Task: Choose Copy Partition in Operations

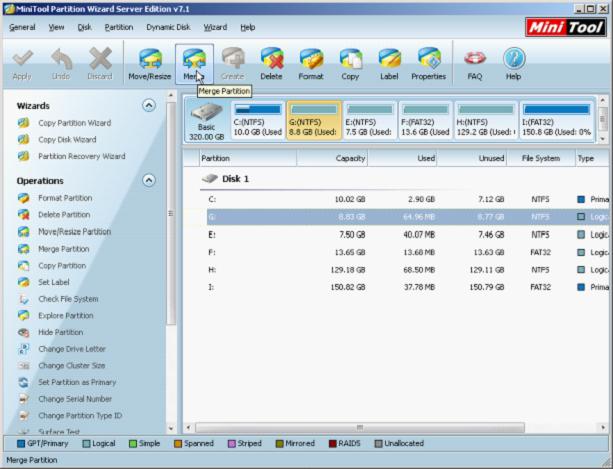Action: [x=62, y=266]
